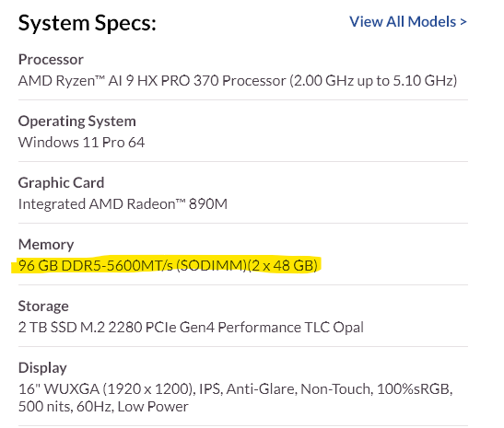The image size is (504, 428).
Task: Click the arrow after View All Models
Action: click(463, 22)
